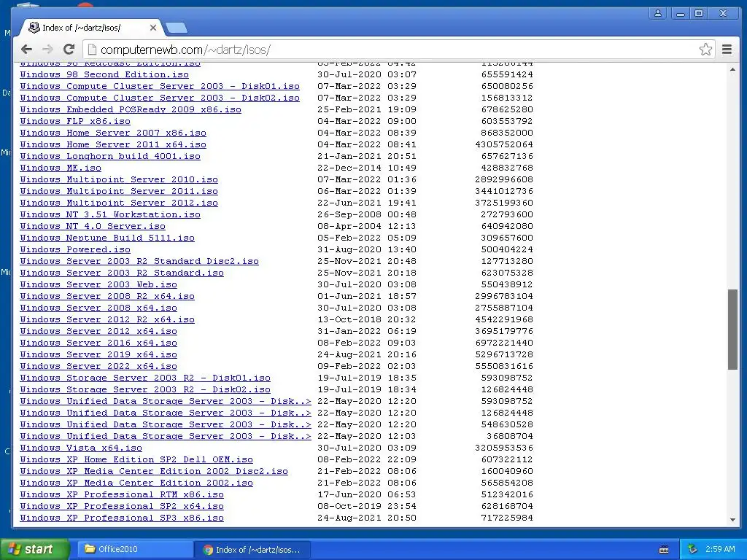Open Windows Storage Server 2003 R2 - Disk01.iso
This screenshot has height=560, width=747.
point(145,378)
